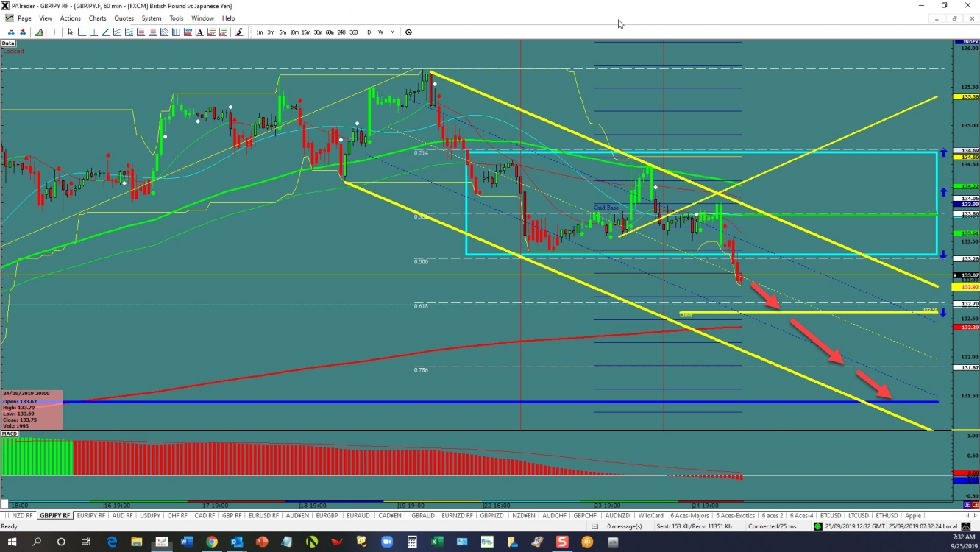The height and width of the screenshot is (552, 980).
Task: Activate the crosshair cursor tool
Action: (x=54, y=32)
